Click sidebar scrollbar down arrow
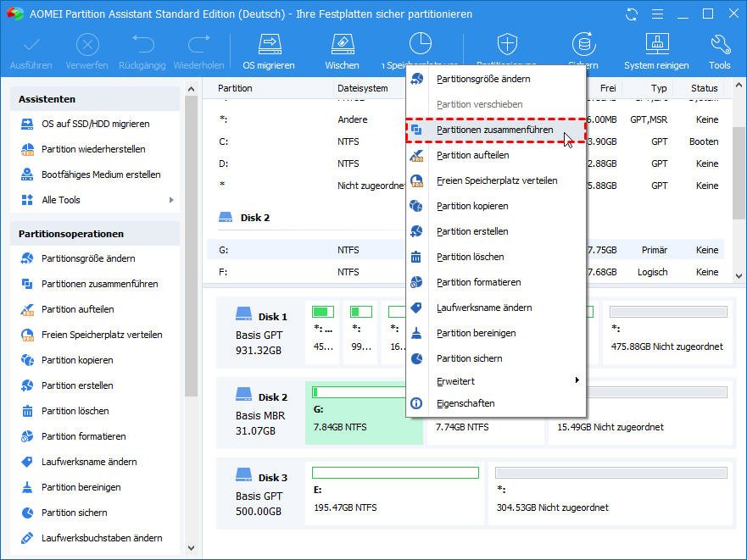This screenshot has width=747, height=560. pos(191,548)
